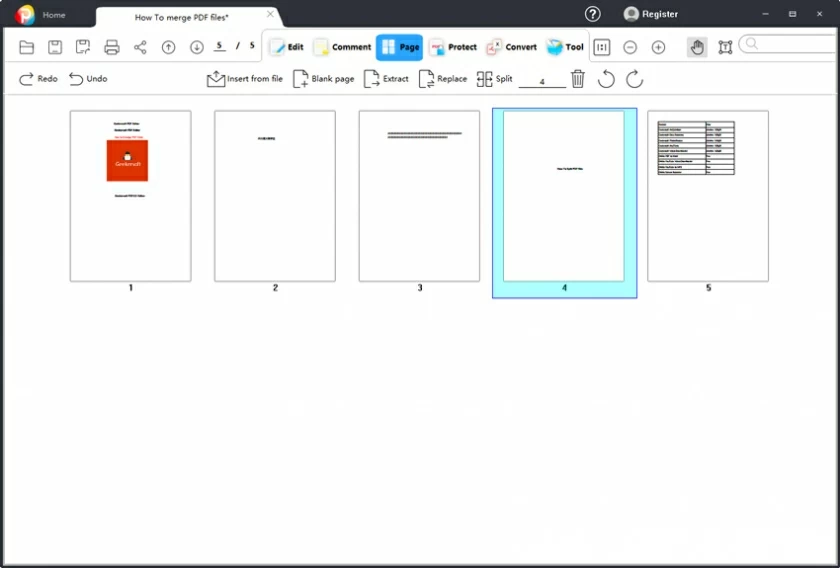This screenshot has width=840, height=568.
Task: Click the search box
Action: click(x=789, y=44)
